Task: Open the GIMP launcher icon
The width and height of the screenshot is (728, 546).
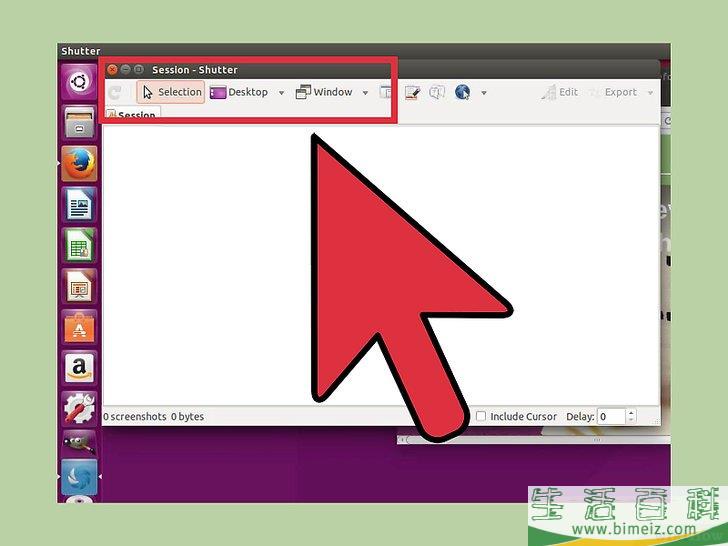Action: (x=79, y=443)
